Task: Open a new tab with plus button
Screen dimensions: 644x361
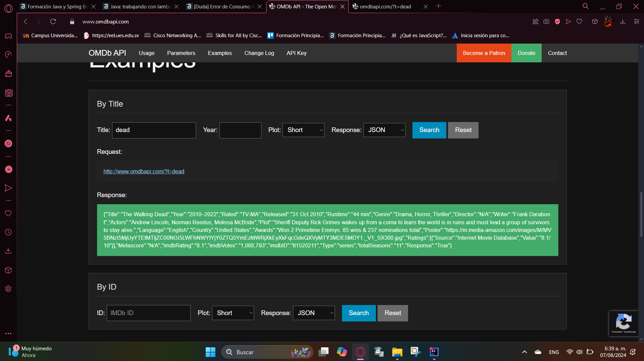Action: pos(438,6)
